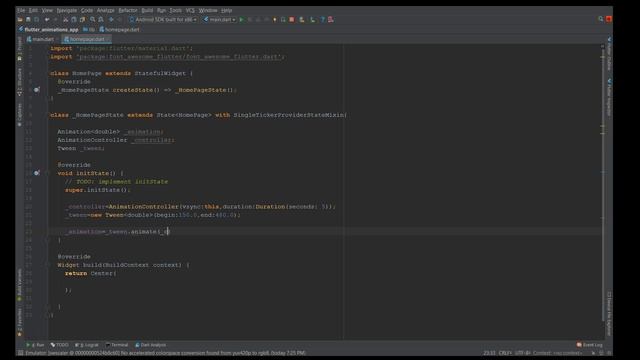Collapse the build method fold marker
Image resolution: width=640 pixels, height=360 pixels.
(x=47, y=265)
